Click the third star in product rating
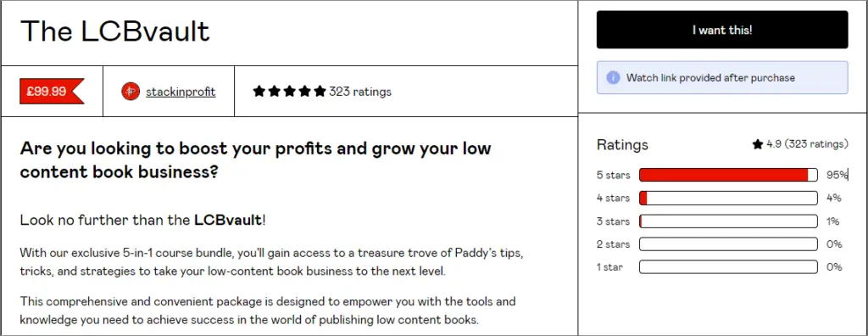The image size is (868, 336). pos(290,92)
